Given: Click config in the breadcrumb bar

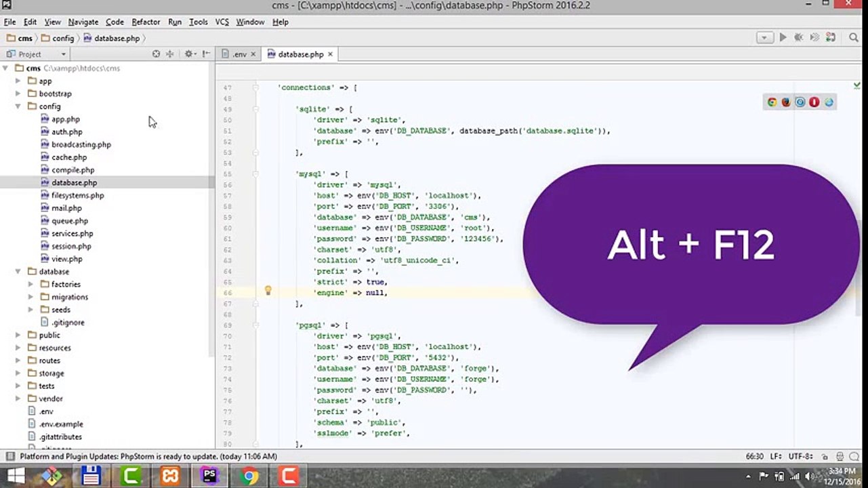Looking at the screenshot, I should click(57, 39).
